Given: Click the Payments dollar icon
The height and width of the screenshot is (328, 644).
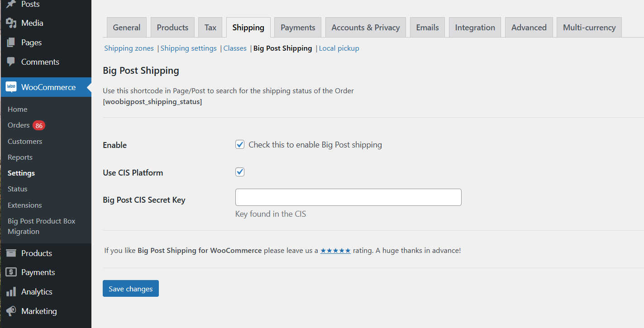Looking at the screenshot, I should click(11, 272).
